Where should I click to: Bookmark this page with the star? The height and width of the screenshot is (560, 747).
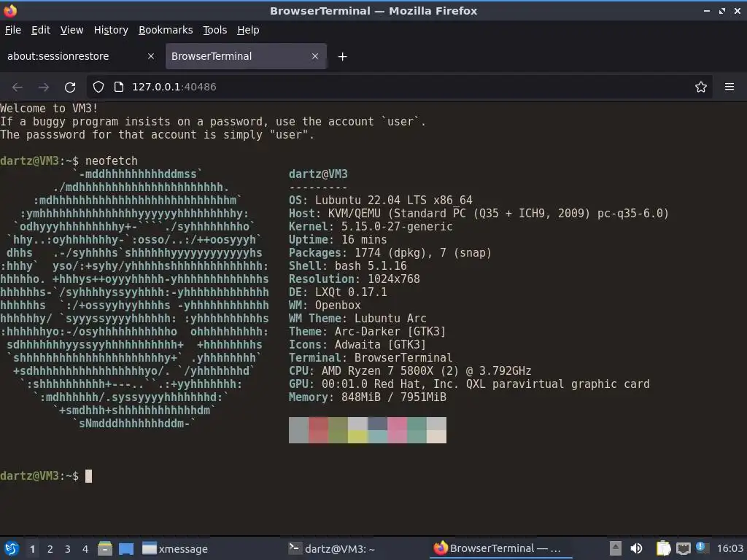click(x=701, y=87)
